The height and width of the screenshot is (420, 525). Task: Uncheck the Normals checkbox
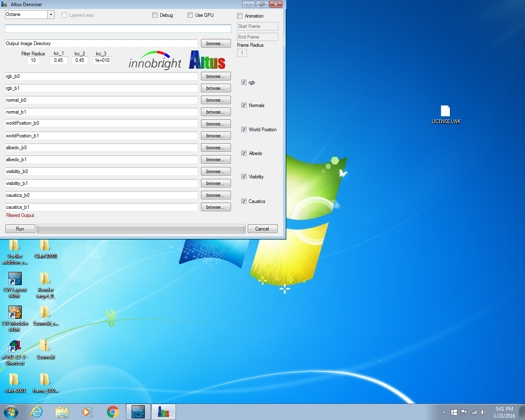click(244, 105)
